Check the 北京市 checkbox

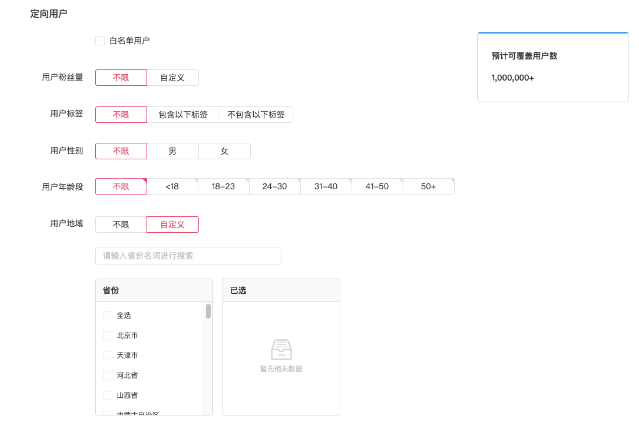pyautogui.click(x=108, y=336)
